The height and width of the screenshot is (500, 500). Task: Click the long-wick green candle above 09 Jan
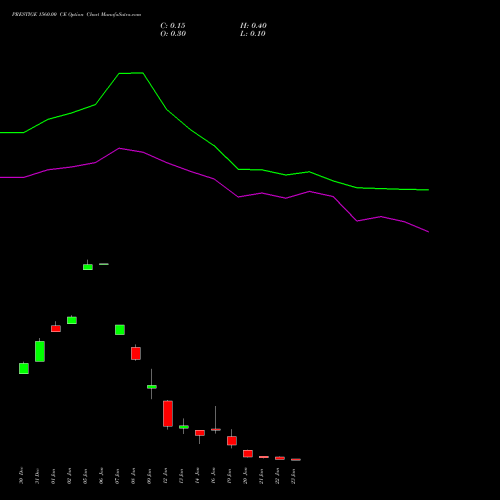click(x=152, y=387)
